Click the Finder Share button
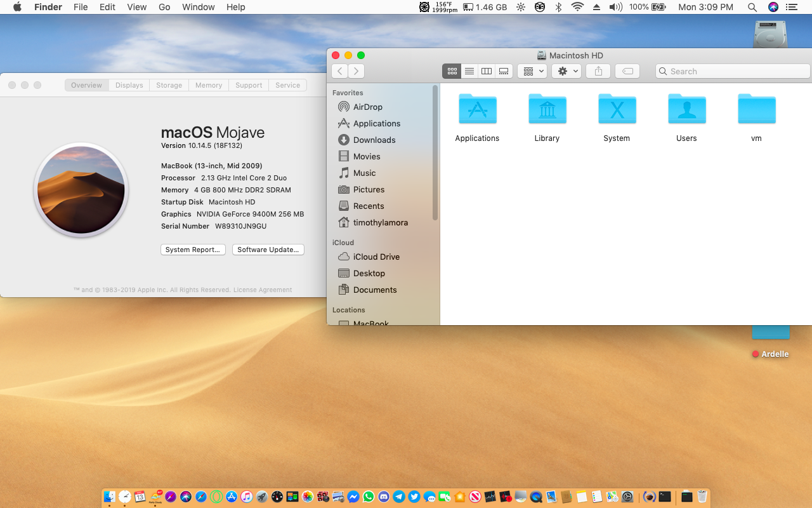This screenshot has height=508, width=812. 598,71
